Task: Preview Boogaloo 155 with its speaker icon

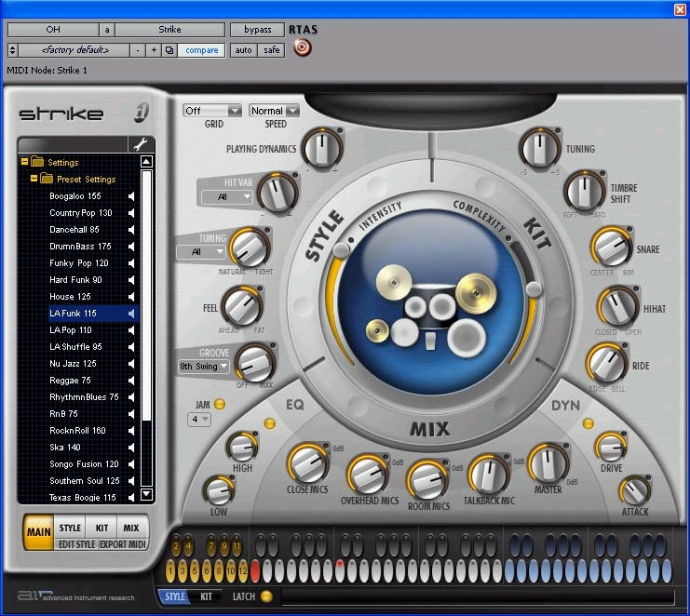Action: click(x=131, y=196)
